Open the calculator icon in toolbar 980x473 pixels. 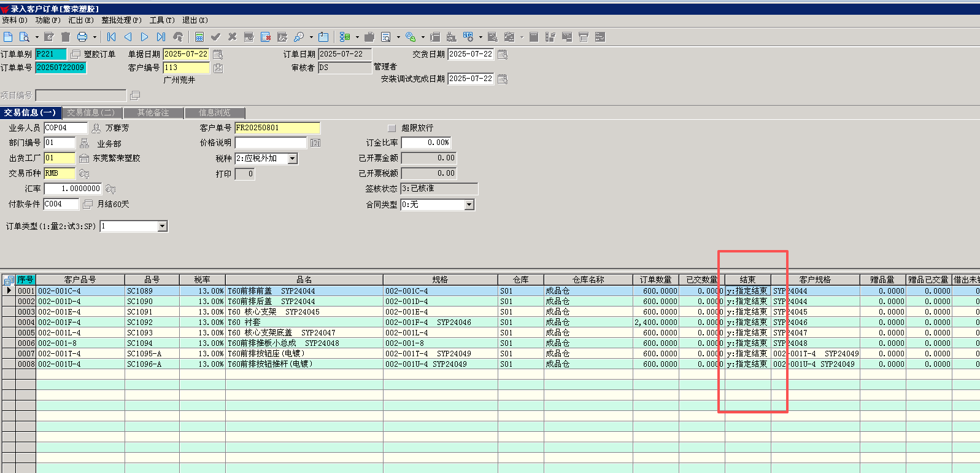coord(199,37)
